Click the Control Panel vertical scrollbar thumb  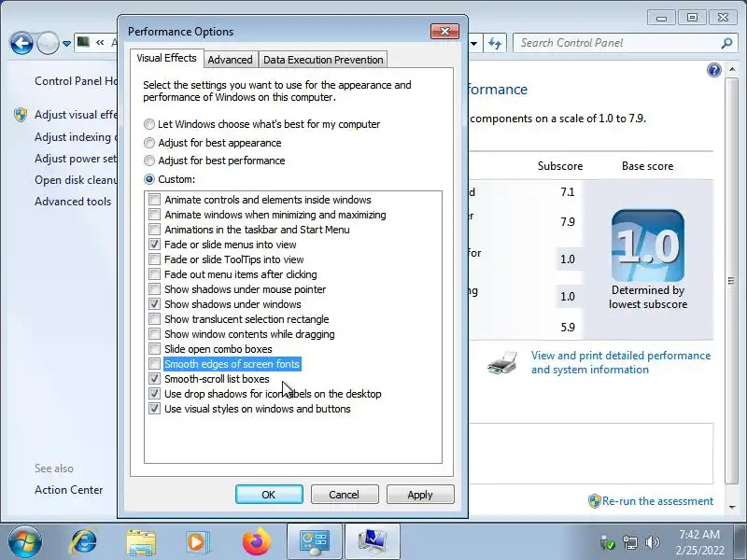pyautogui.click(x=731, y=281)
